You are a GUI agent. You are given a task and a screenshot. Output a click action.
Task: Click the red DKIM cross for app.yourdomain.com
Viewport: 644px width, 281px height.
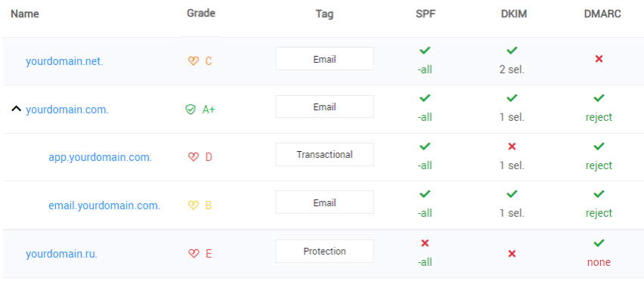click(x=512, y=147)
